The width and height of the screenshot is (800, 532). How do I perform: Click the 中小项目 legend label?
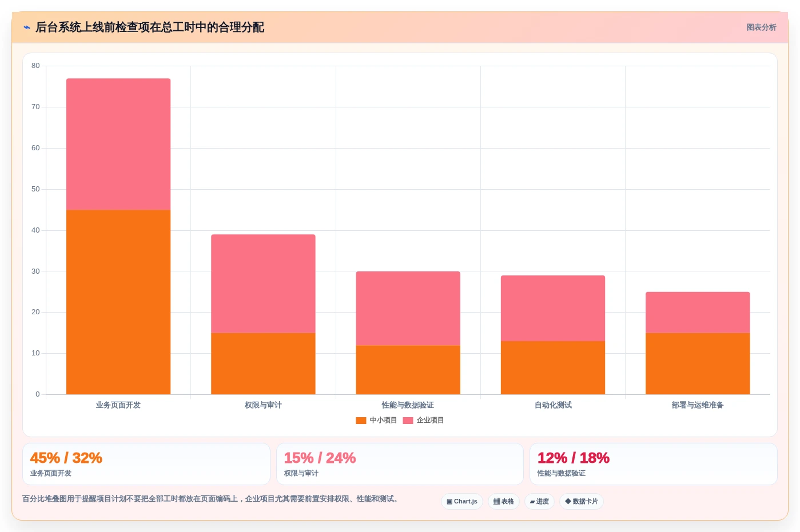(383, 421)
